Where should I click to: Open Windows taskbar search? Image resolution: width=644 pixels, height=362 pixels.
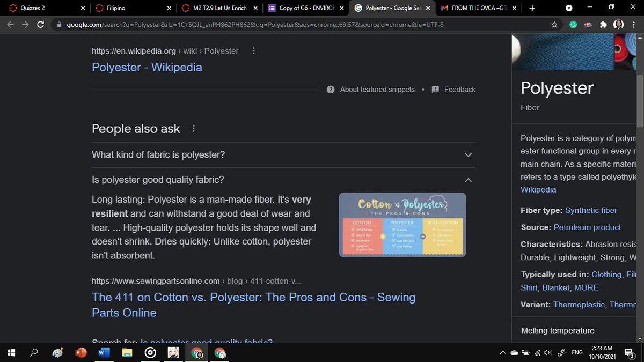tap(34, 352)
